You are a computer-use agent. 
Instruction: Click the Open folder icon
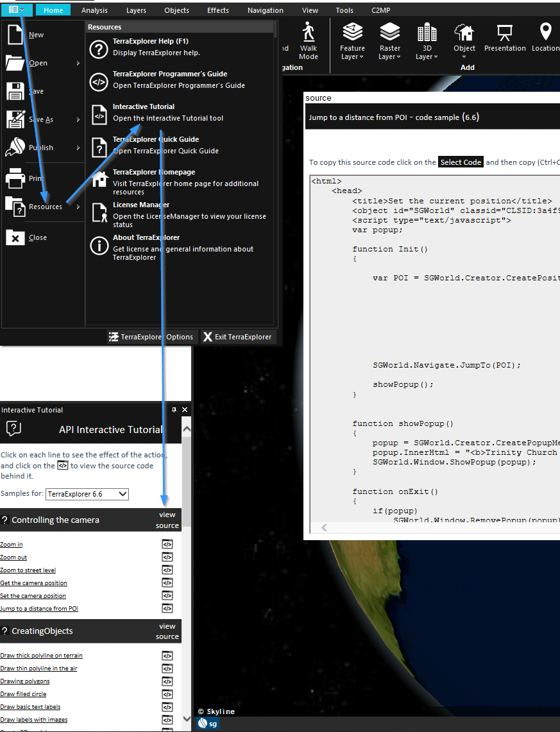(15, 63)
